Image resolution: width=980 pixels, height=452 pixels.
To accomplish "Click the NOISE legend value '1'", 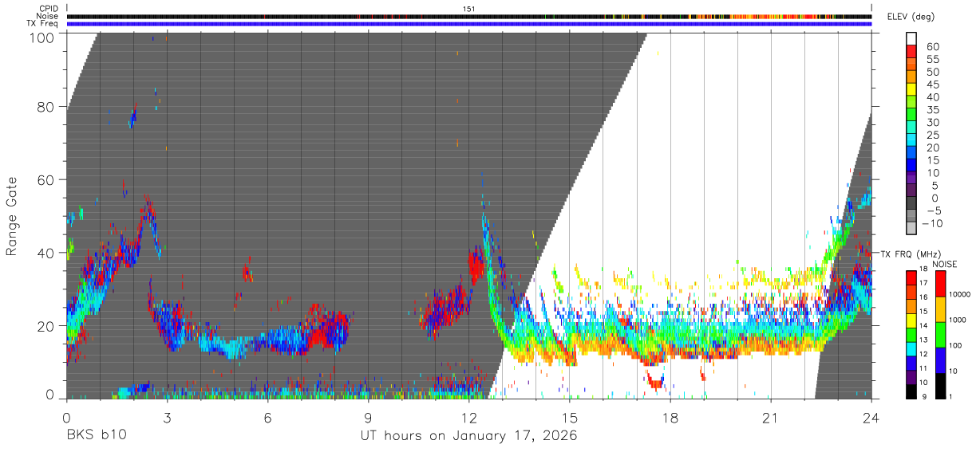I will (x=951, y=396).
